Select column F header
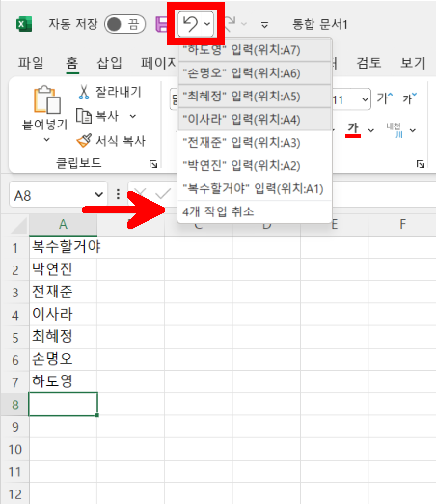436x504 pixels. click(x=402, y=224)
